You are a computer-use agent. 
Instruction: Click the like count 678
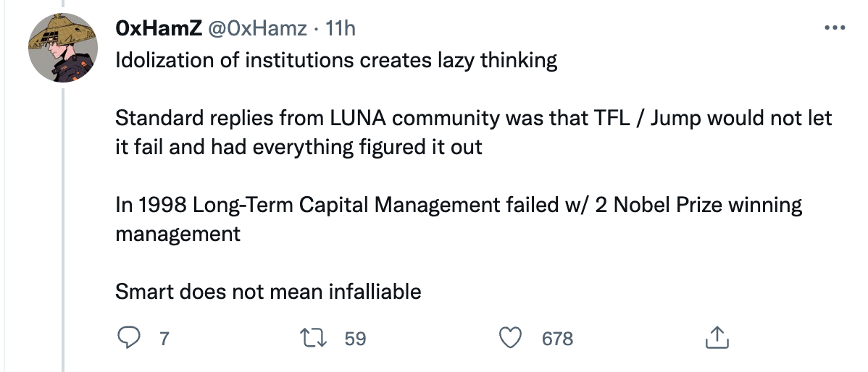click(557, 338)
